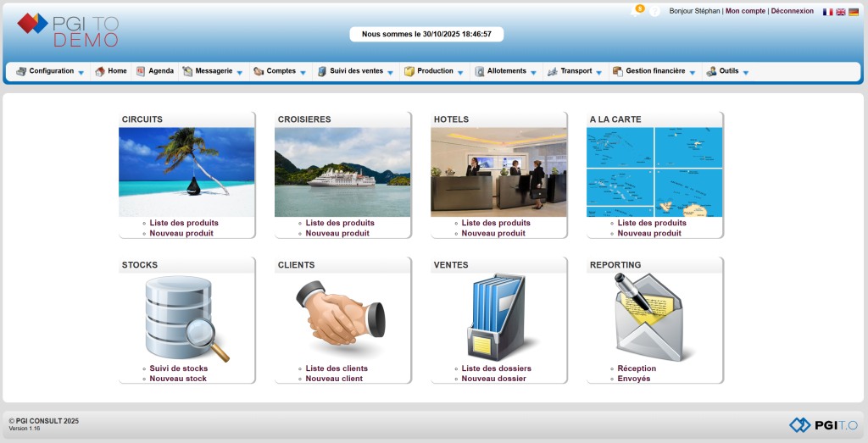Open the Home menu item
This screenshot has height=443, width=868.
[x=117, y=71]
